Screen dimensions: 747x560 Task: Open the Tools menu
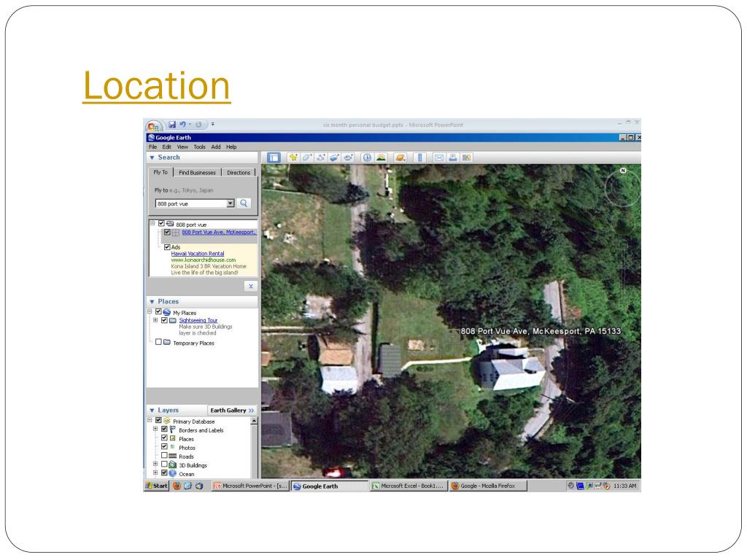200,147
